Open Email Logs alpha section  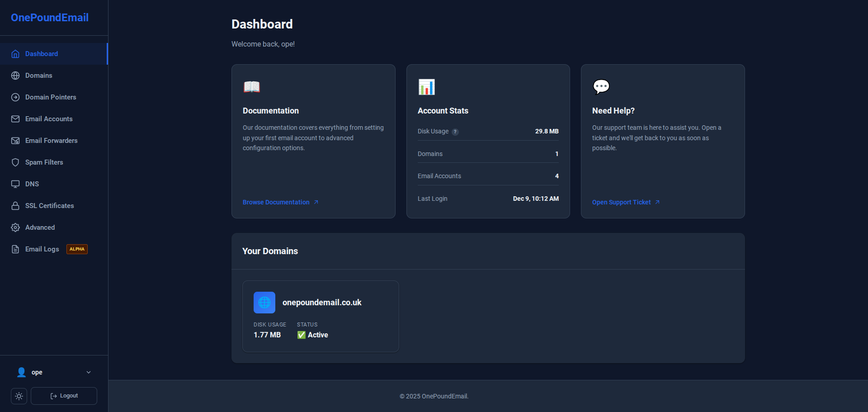point(42,249)
